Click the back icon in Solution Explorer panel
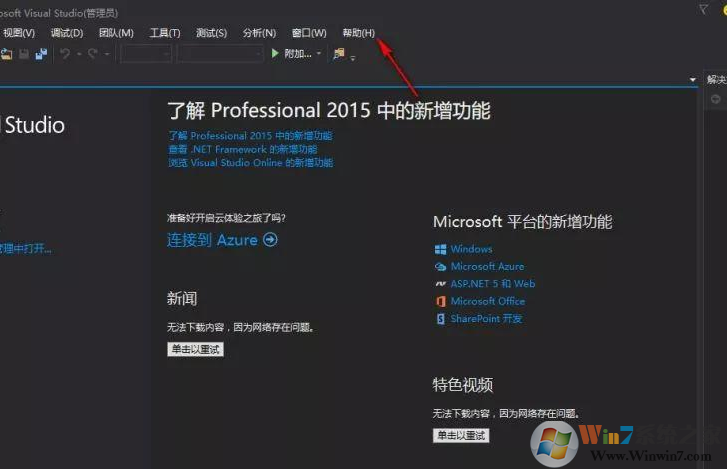The height and width of the screenshot is (470, 728). pos(715,99)
